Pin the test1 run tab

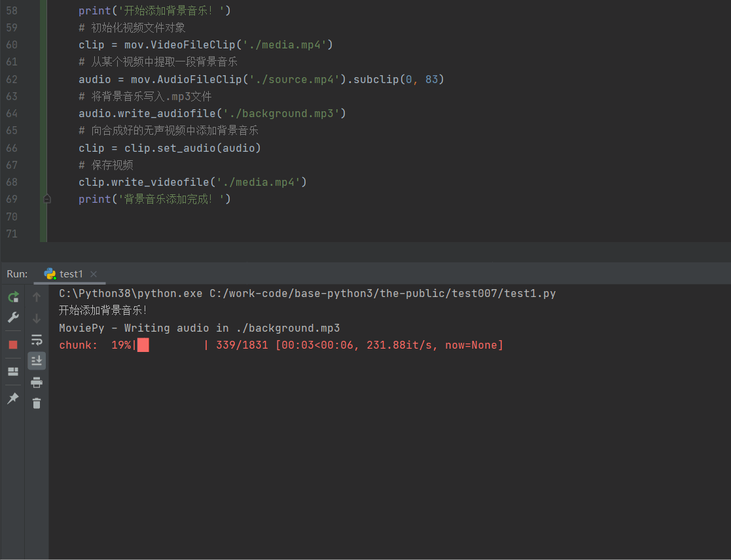pos(13,398)
